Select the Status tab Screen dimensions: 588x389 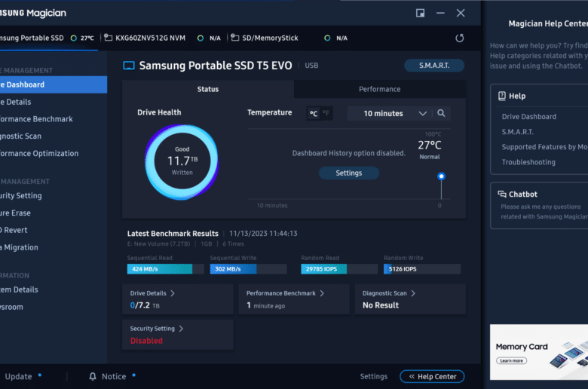(x=208, y=89)
